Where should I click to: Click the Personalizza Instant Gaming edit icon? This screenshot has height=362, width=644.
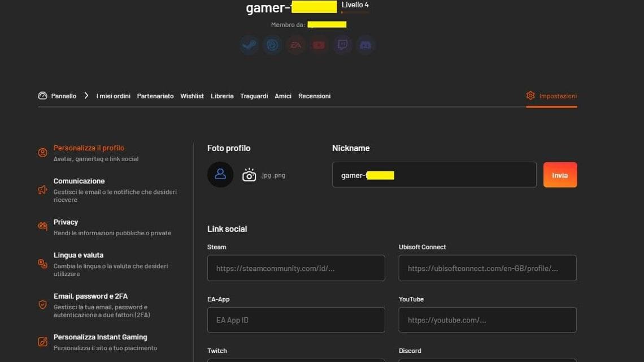pyautogui.click(x=42, y=342)
